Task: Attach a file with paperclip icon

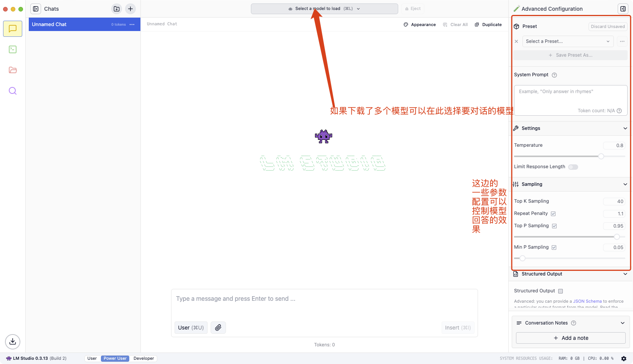Action: 218,328
